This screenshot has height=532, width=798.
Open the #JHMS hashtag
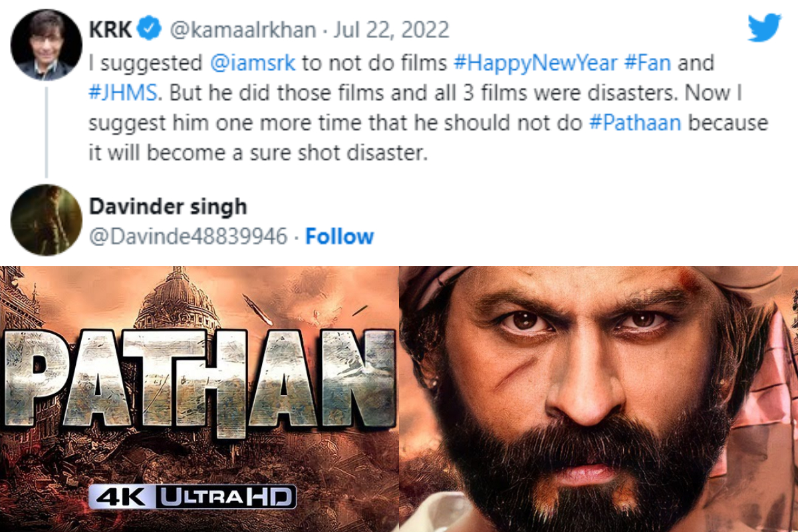(x=124, y=93)
